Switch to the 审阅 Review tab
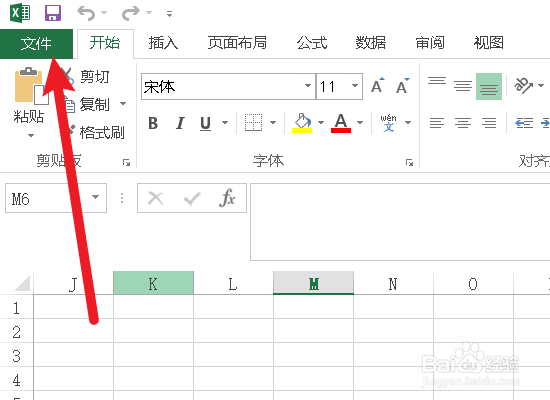 (430, 43)
